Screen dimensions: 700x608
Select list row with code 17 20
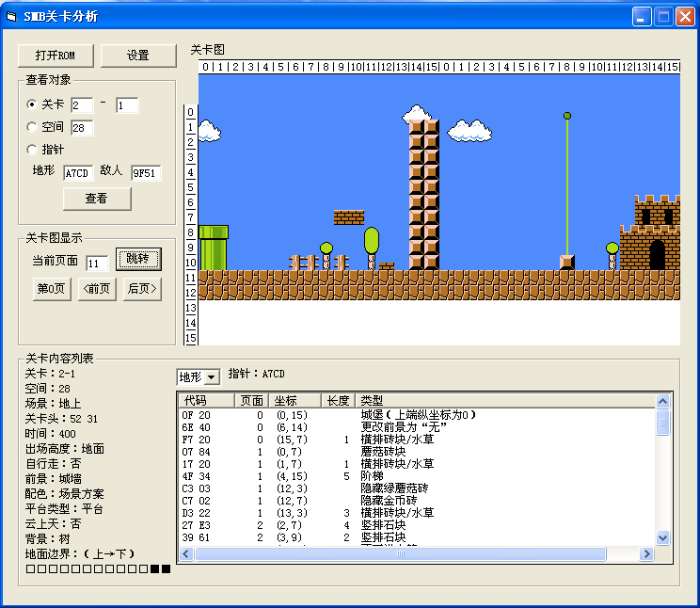pos(417,464)
